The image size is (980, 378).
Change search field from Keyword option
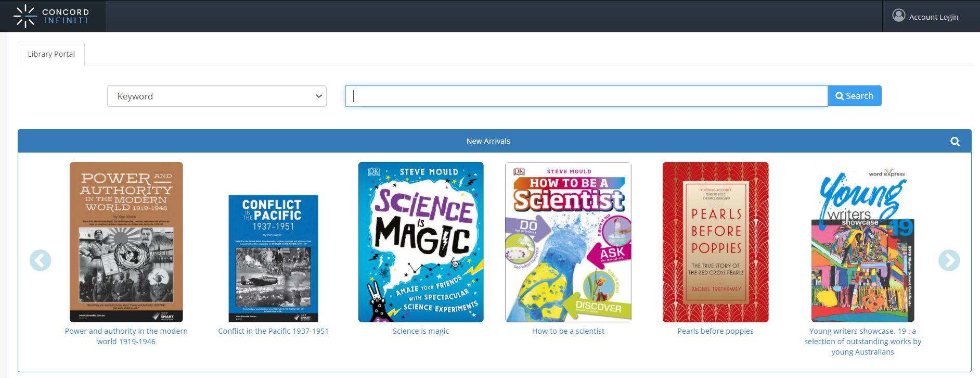[x=216, y=96]
